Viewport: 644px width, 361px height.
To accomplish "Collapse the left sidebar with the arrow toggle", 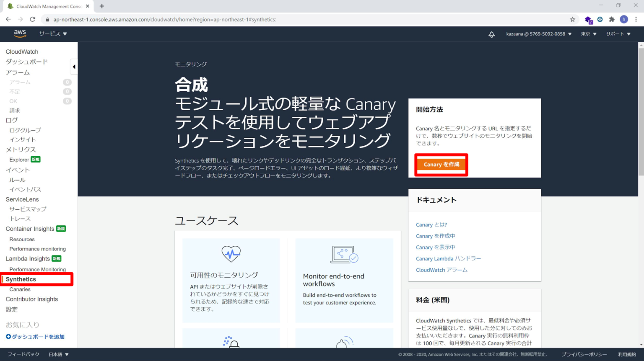I will click(x=74, y=67).
